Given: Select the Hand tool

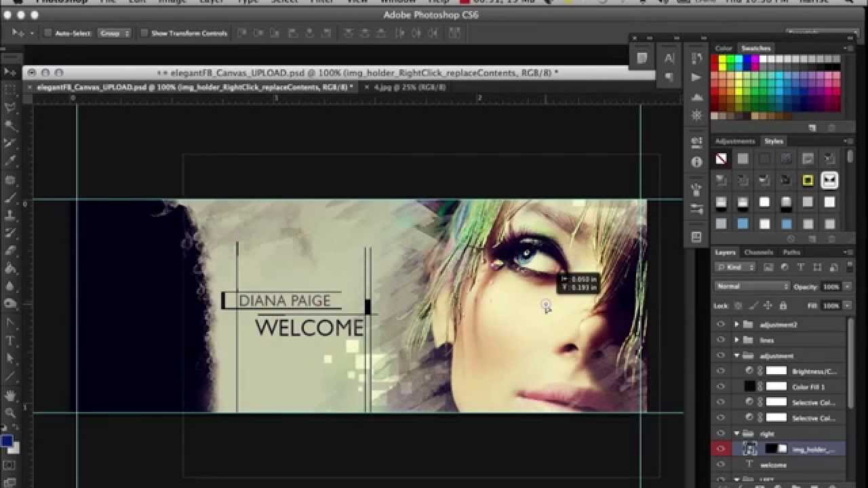Looking at the screenshot, I should point(10,395).
